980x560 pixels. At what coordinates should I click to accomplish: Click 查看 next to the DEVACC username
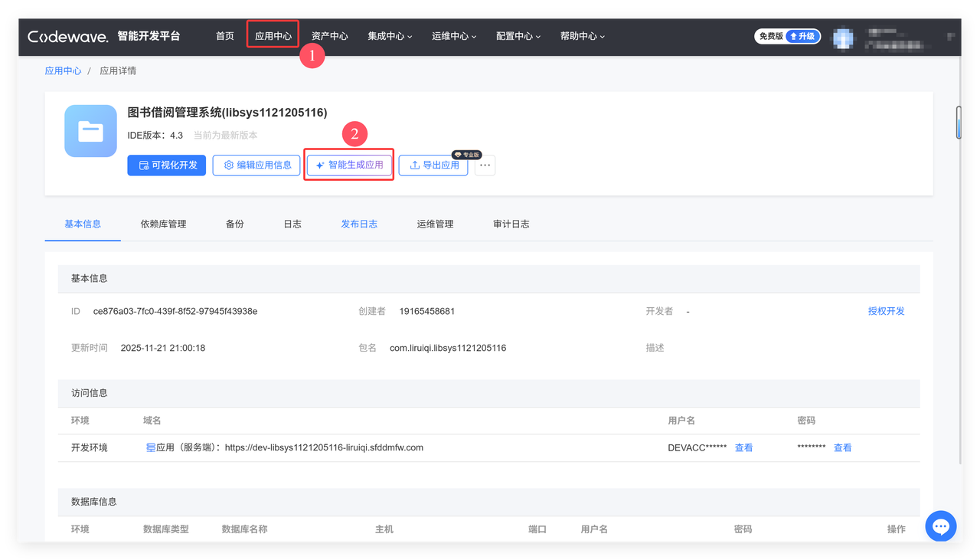[744, 447]
